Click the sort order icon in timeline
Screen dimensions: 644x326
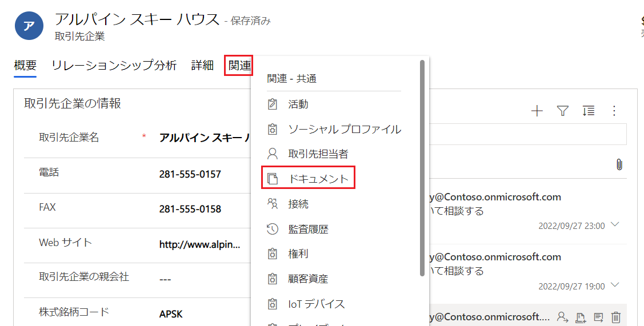pos(589,111)
